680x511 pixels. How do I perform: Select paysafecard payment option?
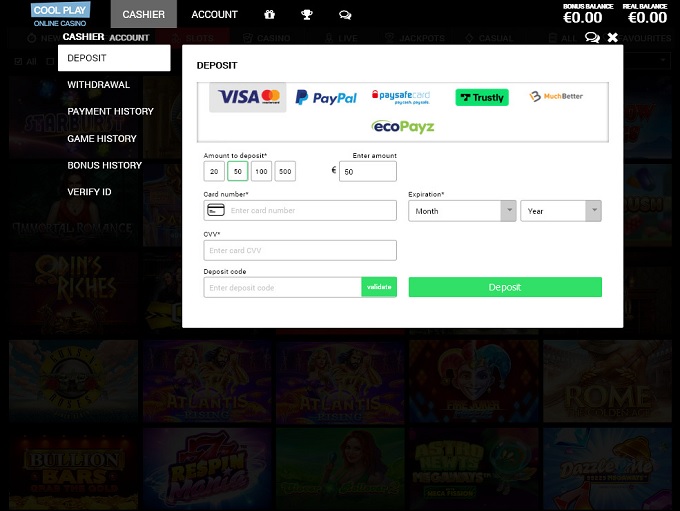[x=400, y=97]
